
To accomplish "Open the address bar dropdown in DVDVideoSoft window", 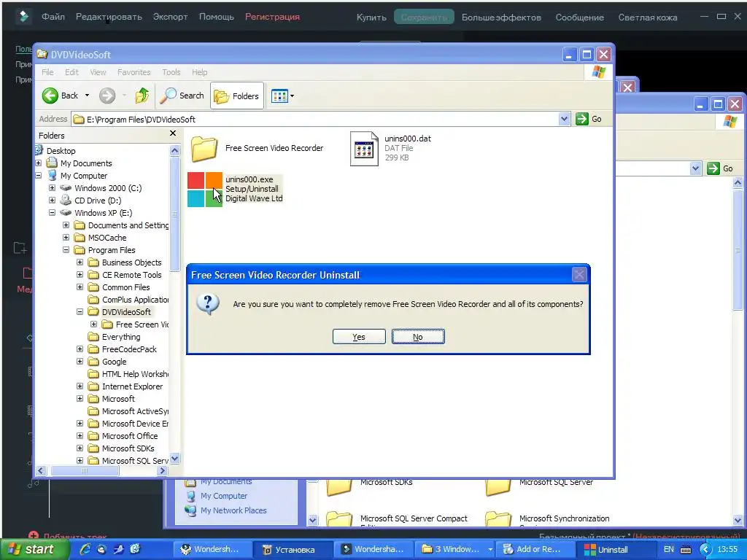I will coord(564,119).
